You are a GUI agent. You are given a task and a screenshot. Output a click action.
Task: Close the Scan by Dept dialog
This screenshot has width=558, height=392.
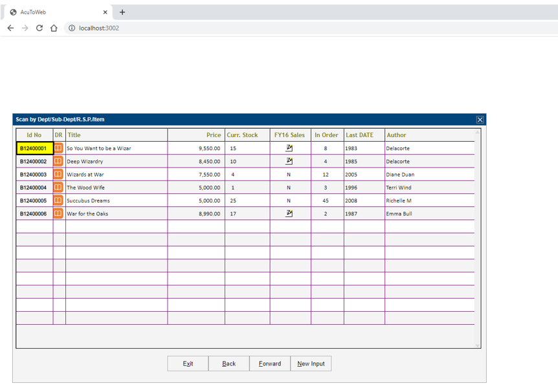click(480, 120)
